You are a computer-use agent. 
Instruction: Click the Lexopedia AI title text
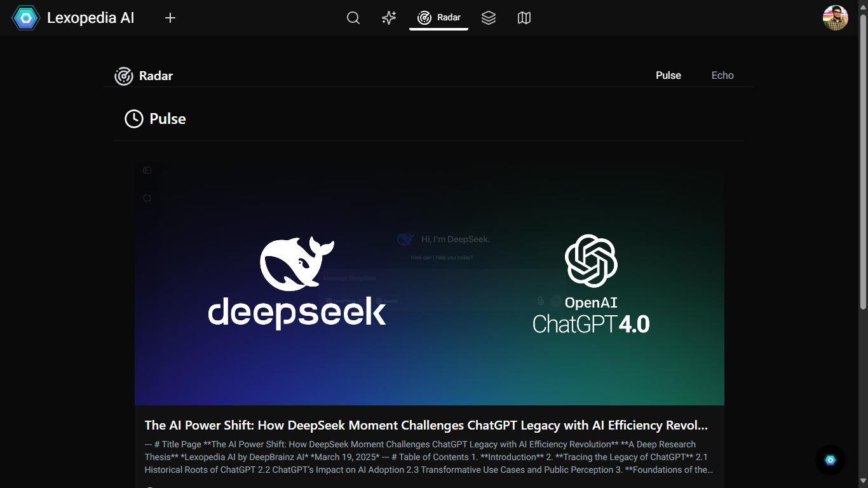coord(91,18)
